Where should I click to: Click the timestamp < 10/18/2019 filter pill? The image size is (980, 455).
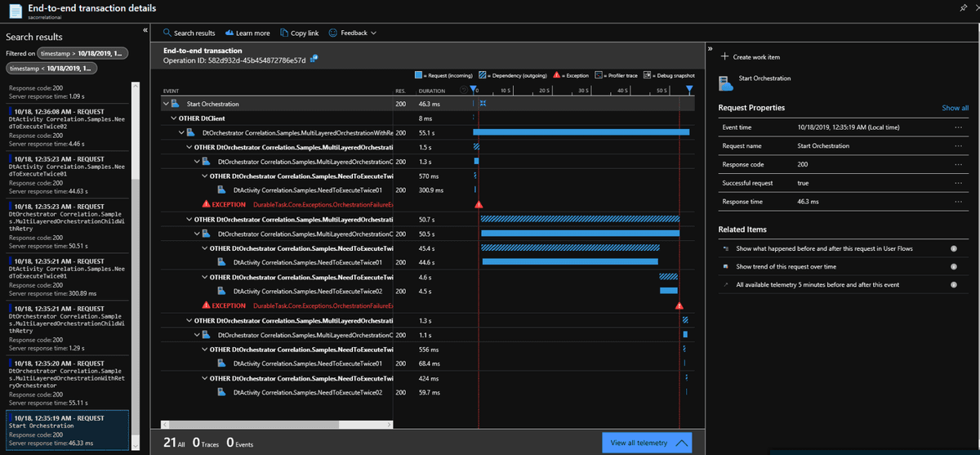click(51, 69)
